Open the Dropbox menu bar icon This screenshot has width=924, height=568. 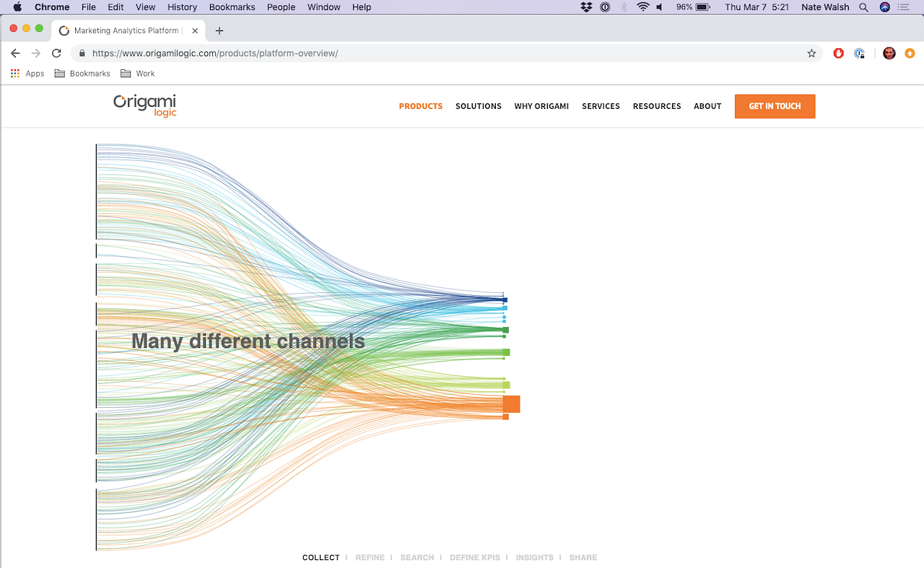[586, 7]
